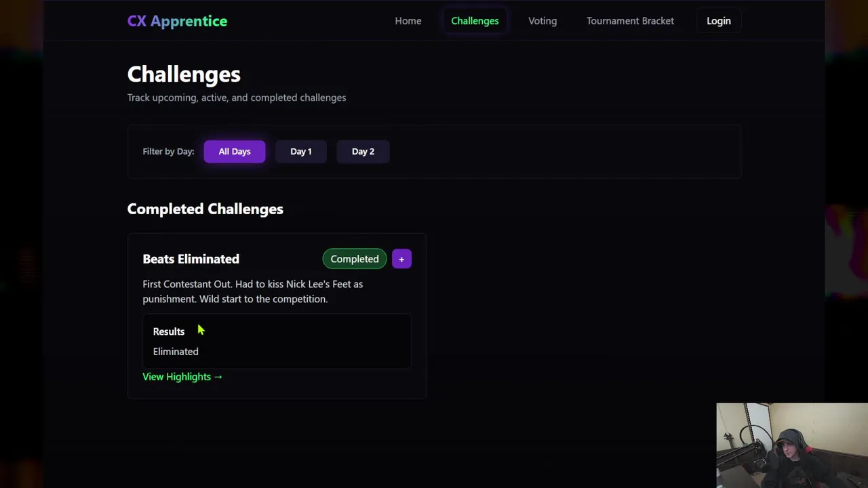Click the webcam video overlay thumbnail

tap(791, 445)
